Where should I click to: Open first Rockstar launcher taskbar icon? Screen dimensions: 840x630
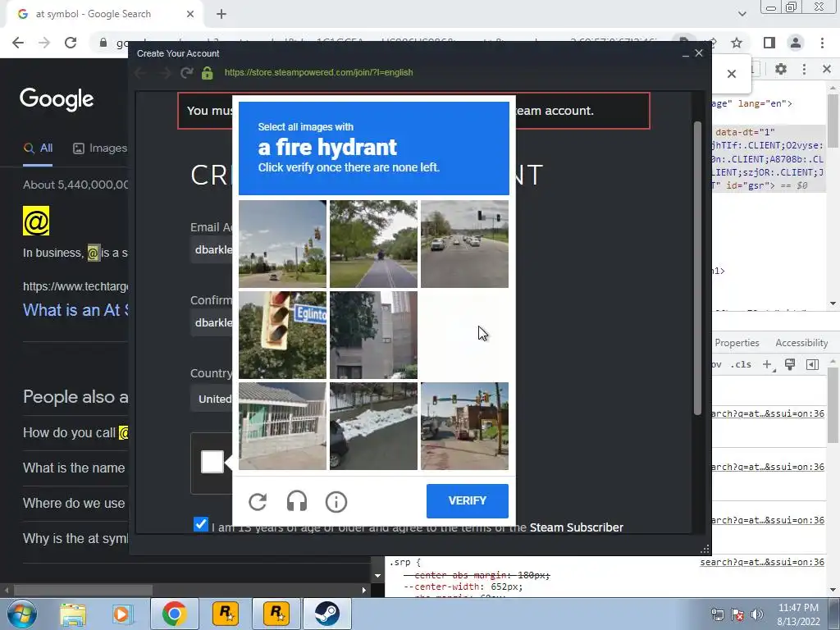pos(226,614)
